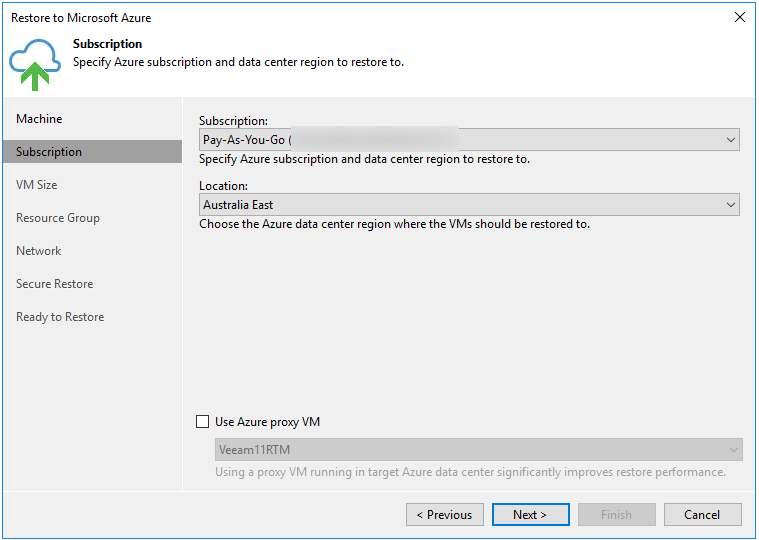Screen dimensions: 759x540
Task: Expand the Veeam11RTM proxy VM dropdown
Action: [479, 450]
